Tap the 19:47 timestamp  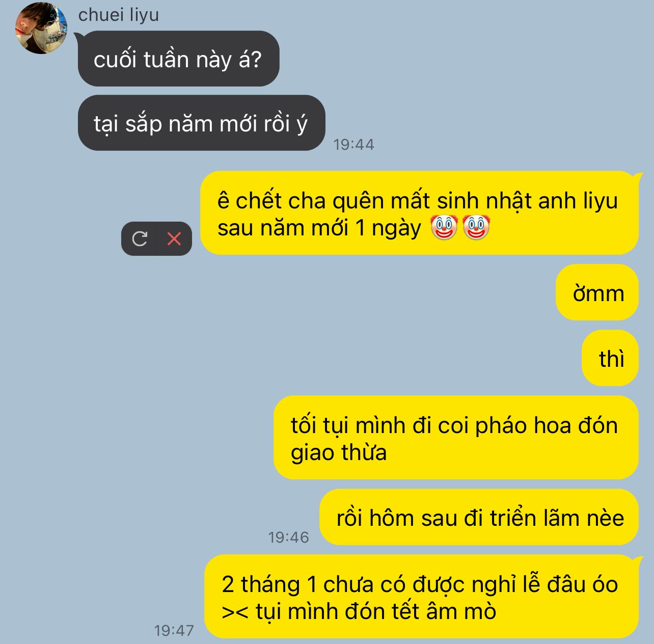click(174, 631)
